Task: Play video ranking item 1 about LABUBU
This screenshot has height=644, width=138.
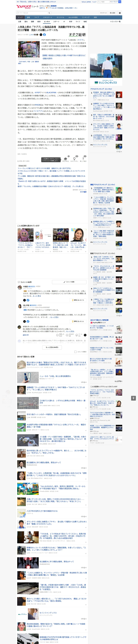Action: tap(119, 259)
